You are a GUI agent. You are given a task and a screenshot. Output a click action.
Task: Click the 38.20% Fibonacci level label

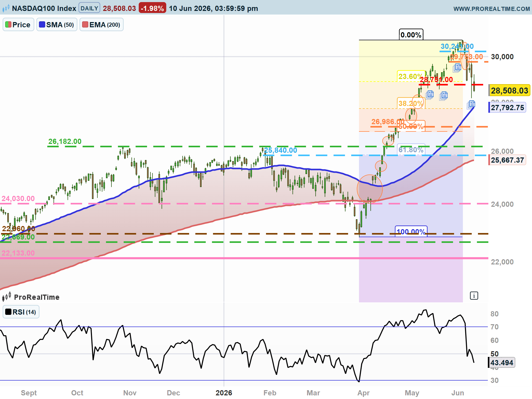pyautogui.click(x=410, y=103)
